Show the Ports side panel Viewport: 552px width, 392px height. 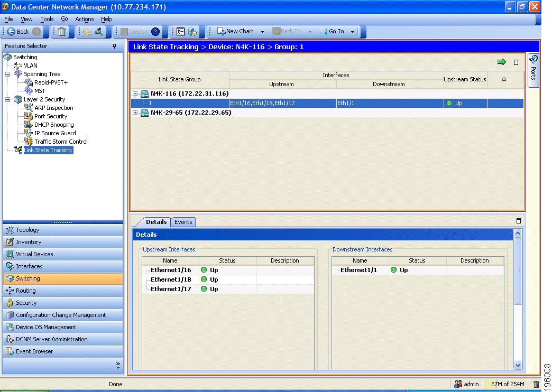coord(534,69)
